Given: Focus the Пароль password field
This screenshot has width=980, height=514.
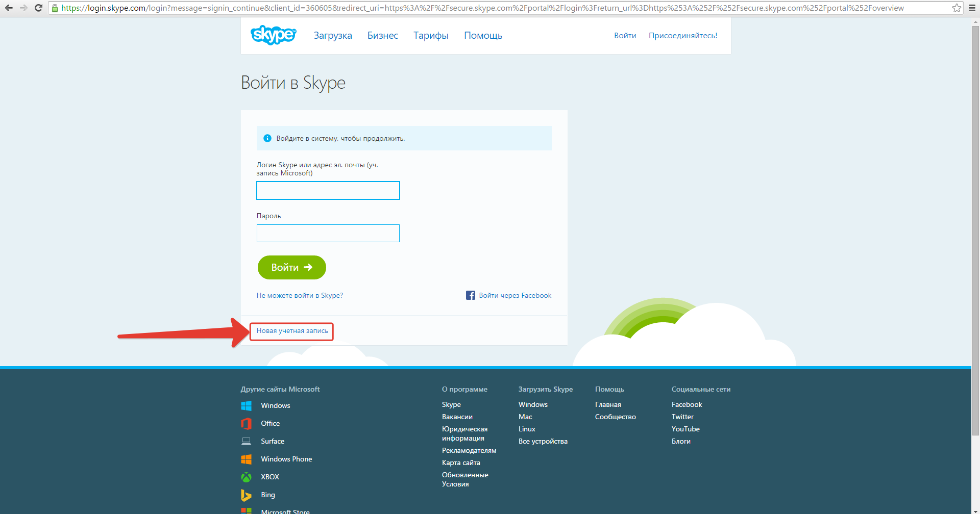Looking at the screenshot, I should click(328, 233).
